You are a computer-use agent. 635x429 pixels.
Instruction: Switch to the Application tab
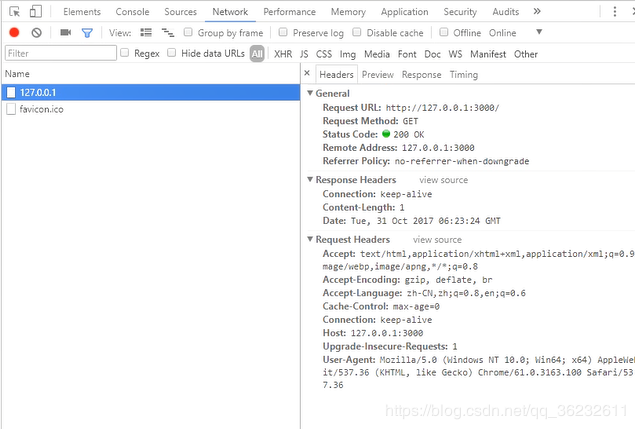pyautogui.click(x=405, y=12)
